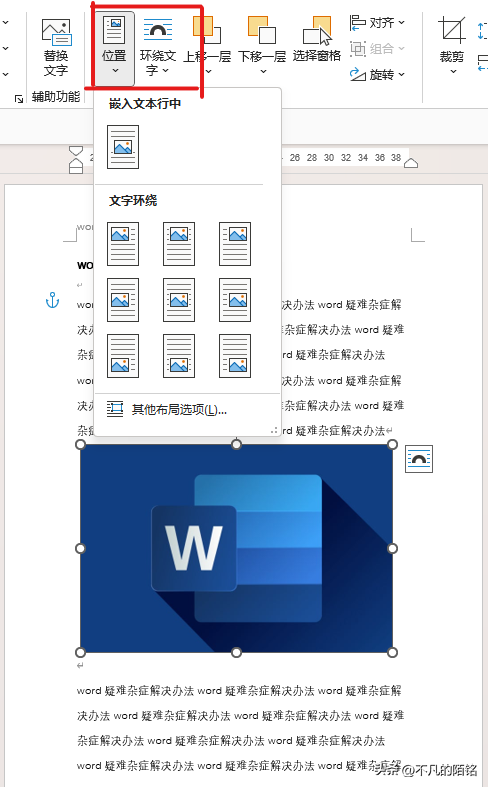Viewport: 488px width, 787px height.
Task: Click the right indent marker on the ruler
Action: click(x=411, y=163)
